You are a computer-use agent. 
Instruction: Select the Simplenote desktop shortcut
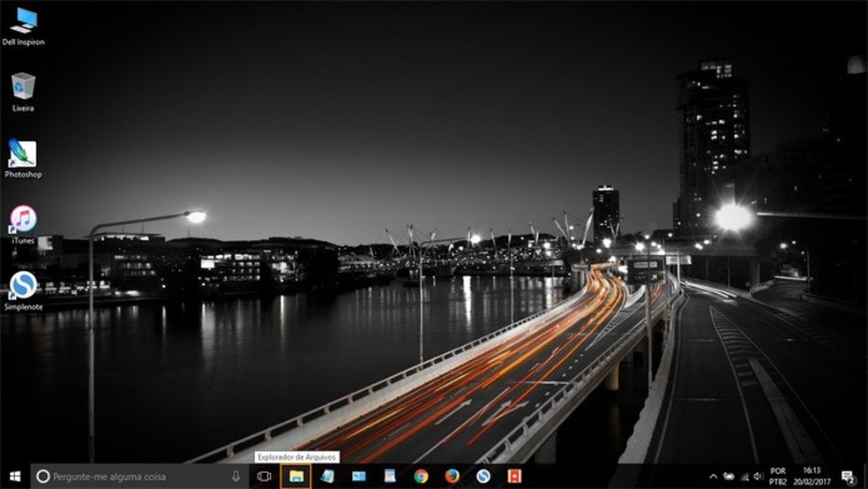23,289
